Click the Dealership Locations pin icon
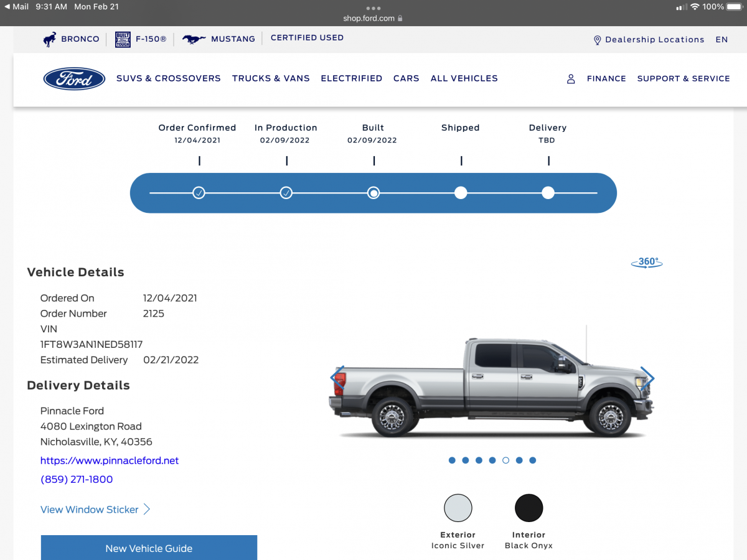The height and width of the screenshot is (560, 747). [x=598, y=40]
